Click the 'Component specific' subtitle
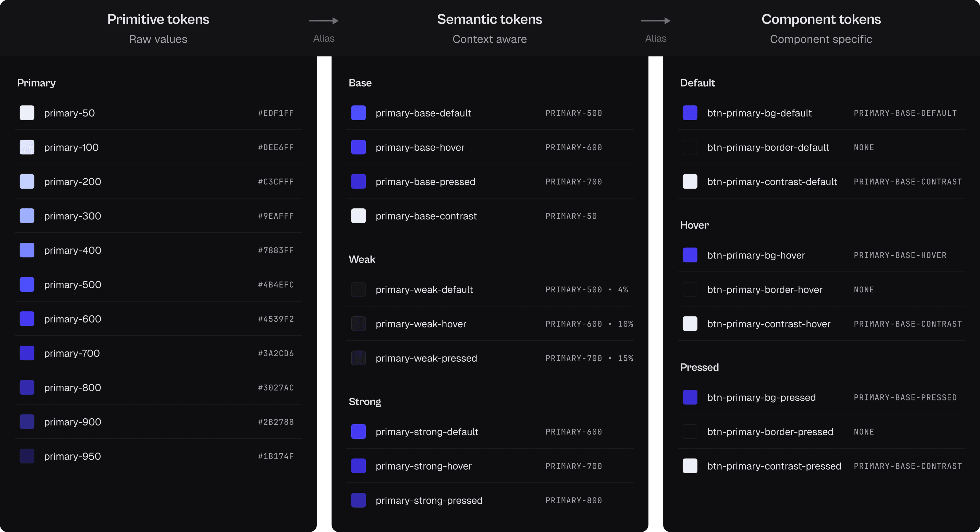The image size is (980, 532). [821, 39]
